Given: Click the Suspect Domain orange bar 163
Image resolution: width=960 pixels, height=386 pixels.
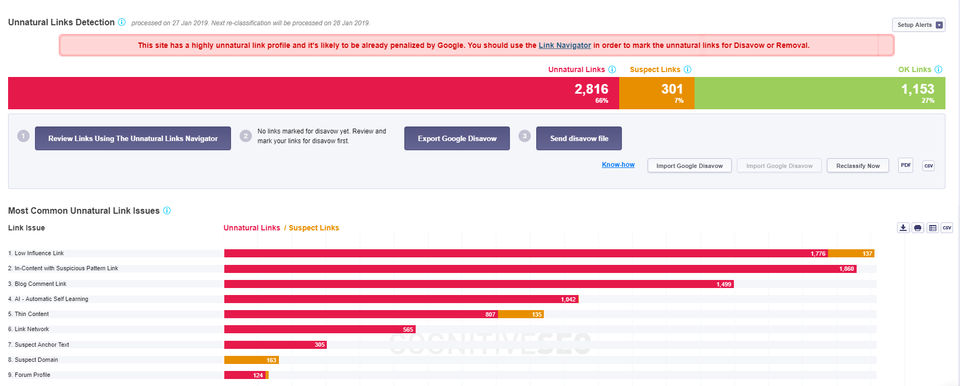Looking at the screenshot, I should [x=252, y=360].
